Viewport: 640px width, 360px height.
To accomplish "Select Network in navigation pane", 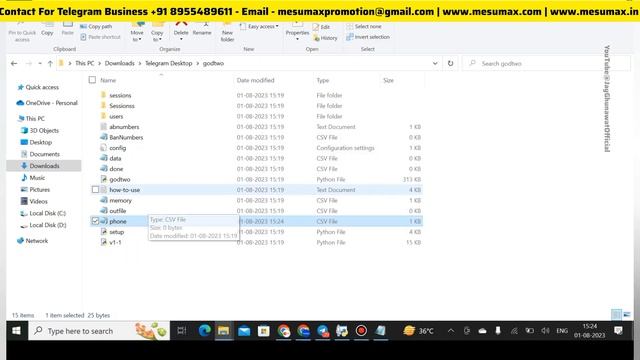I will click(32, 241).
